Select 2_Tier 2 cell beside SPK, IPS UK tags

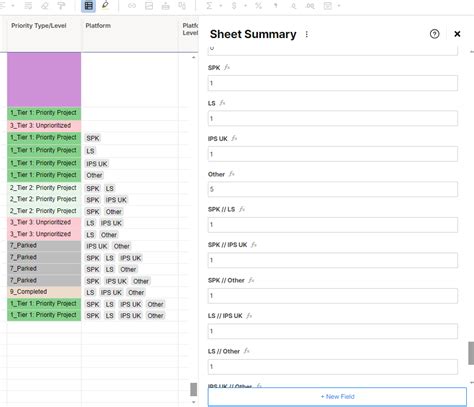pyautogui.click(x=44, y=199)
